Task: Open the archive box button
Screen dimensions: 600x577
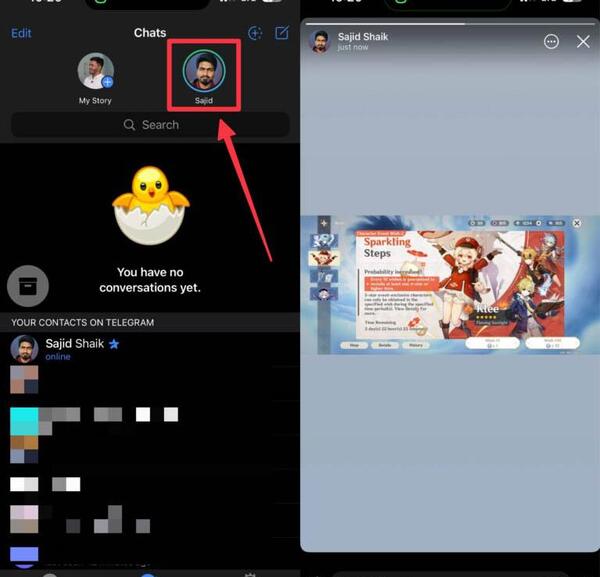Action: tap(28, 286)
